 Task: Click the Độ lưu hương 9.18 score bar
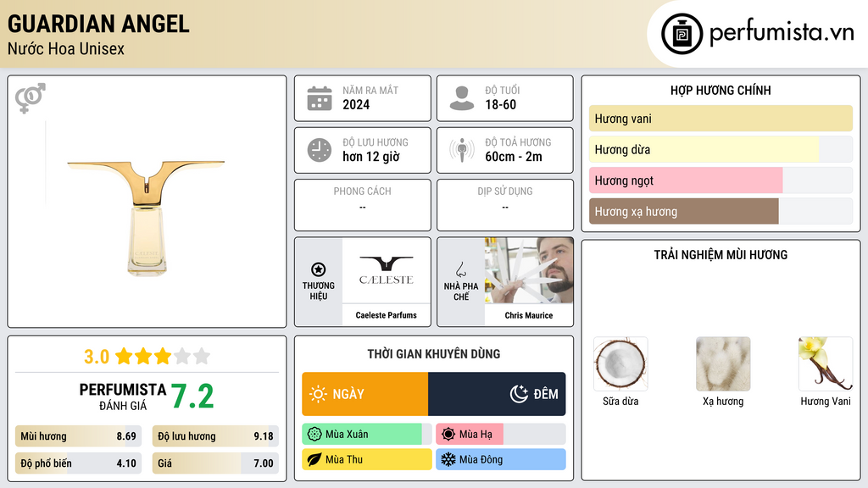point(215,436)
